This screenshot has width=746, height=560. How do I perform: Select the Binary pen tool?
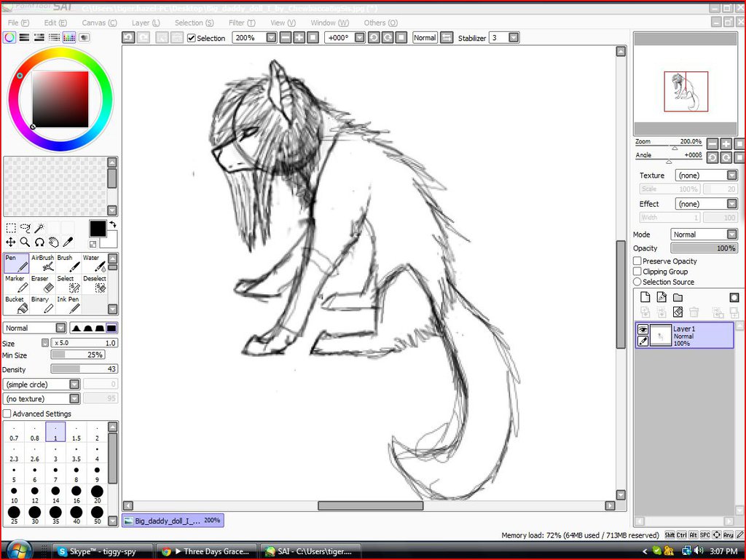pos(42,304)
